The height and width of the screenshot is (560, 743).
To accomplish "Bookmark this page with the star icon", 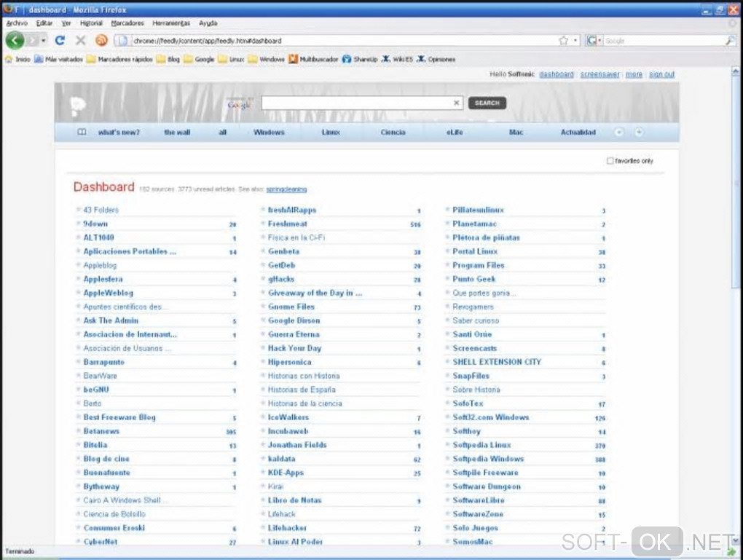I will click(563, 41).
